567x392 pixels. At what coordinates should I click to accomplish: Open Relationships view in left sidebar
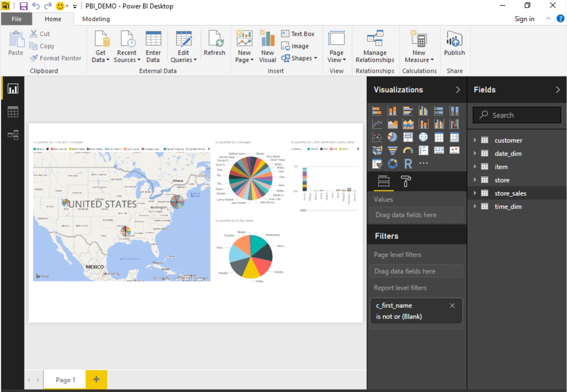[13, 135]
